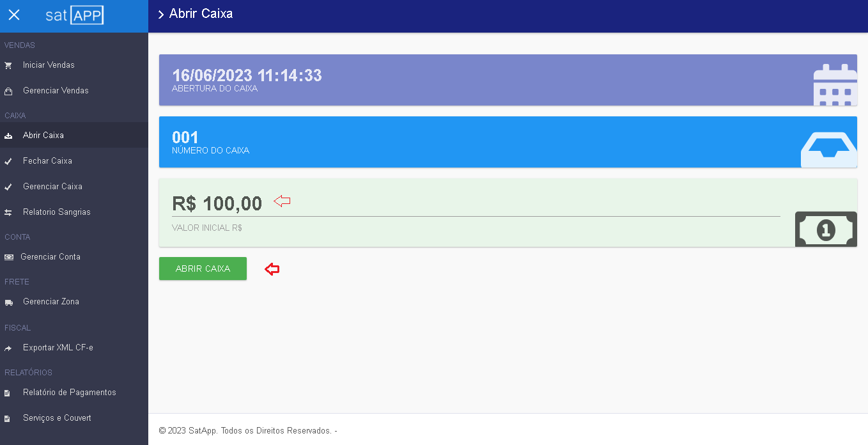Go to Serviços e Couvert
The image size is (868, 445).
pyautogui.click(x=57, y=418)
